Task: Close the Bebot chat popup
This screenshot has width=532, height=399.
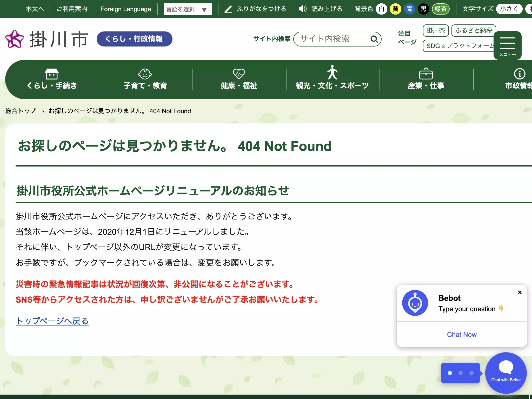Action: click(x=520, y=292)
